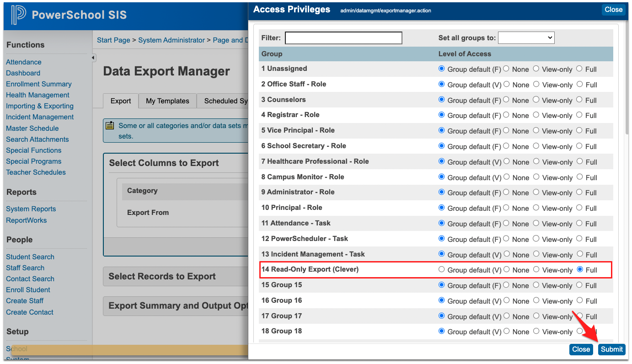Select Group default for Read-Only Export (Clever)
Screen dimensions: 632x364
tap(442, 270)
